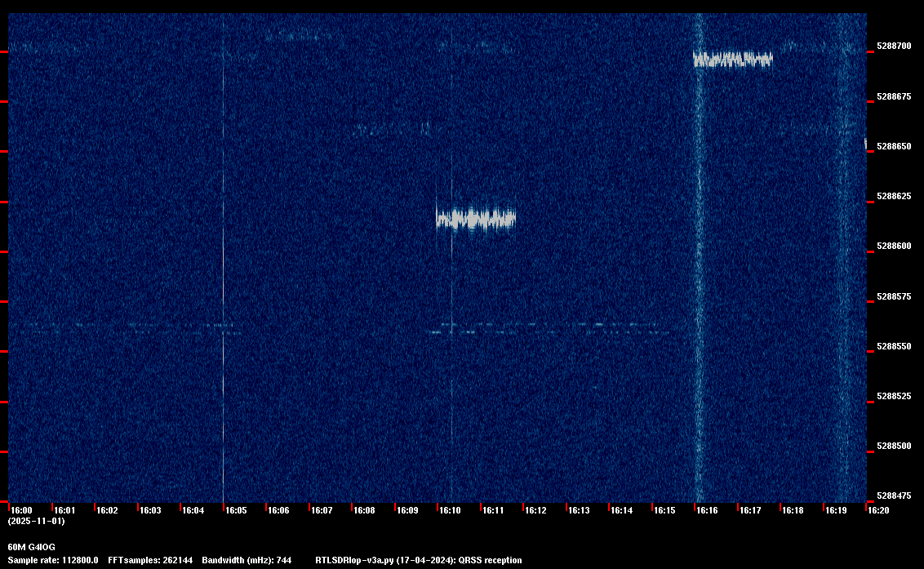Image resolution: width=924 pixels, height=569 pixels.
Task: Click the 16:13 time axis label
Action: (579, 510)
